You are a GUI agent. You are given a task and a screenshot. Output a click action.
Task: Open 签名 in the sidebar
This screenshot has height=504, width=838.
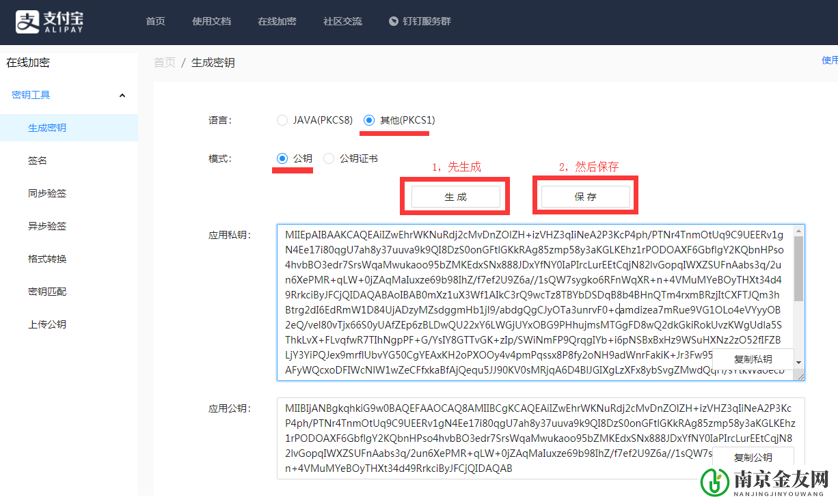38,160
